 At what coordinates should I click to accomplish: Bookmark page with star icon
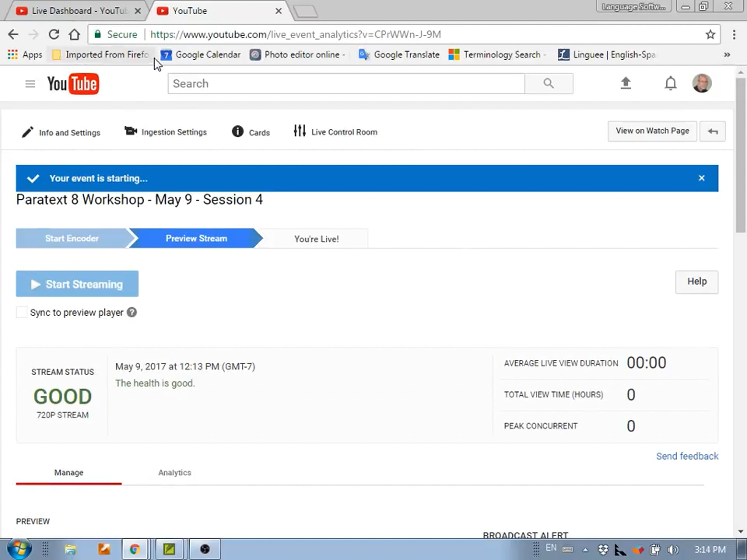pos(710,35)
